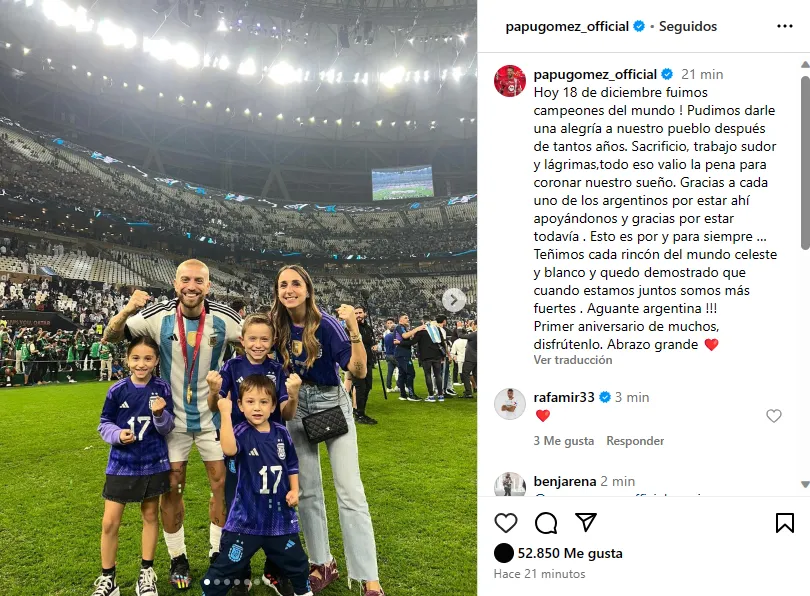Like rafamir33's comment using the small heart
Viewport: 810px width, 596px height.
(x=773, y=416)
